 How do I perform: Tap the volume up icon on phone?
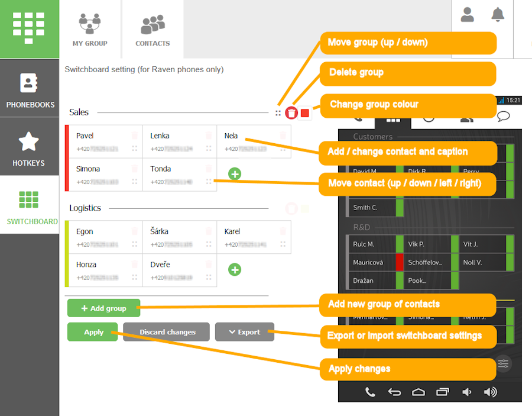(x=490, y=392)
